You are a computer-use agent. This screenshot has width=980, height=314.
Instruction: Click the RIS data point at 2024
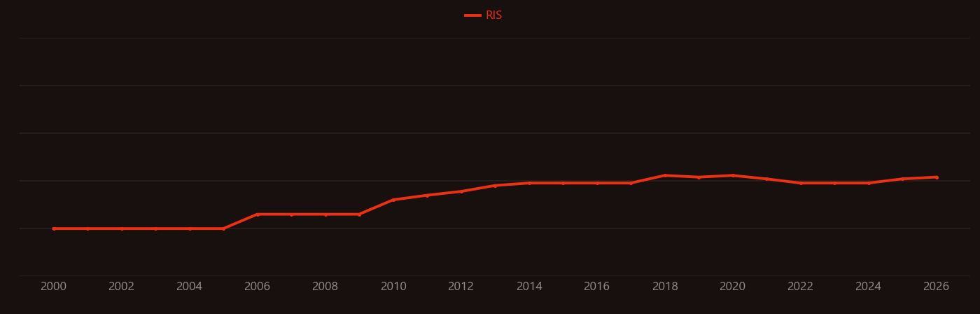click(869, 183)
